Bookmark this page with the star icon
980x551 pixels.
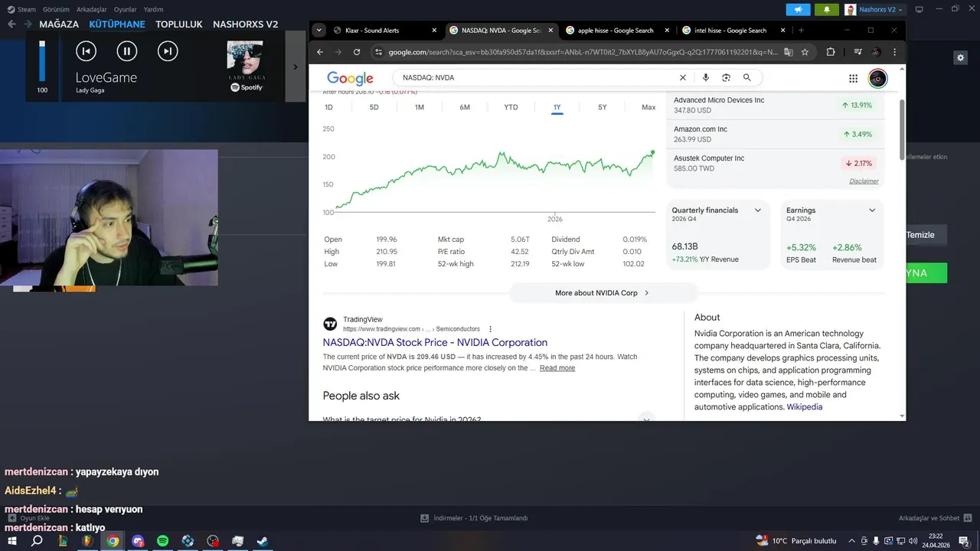tap(805, 52)
